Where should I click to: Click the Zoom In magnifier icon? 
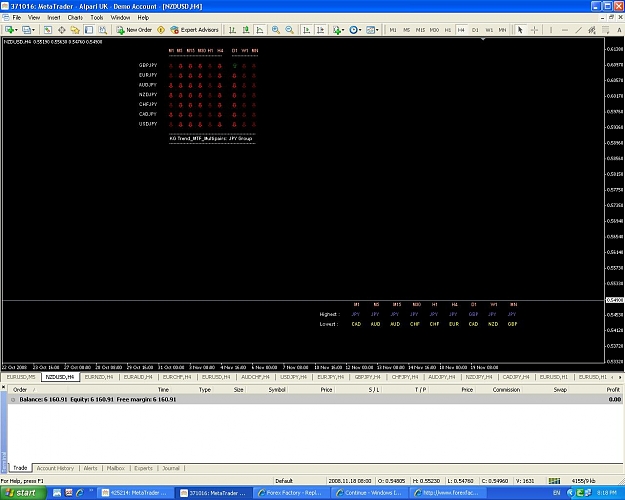click(275, 30)
